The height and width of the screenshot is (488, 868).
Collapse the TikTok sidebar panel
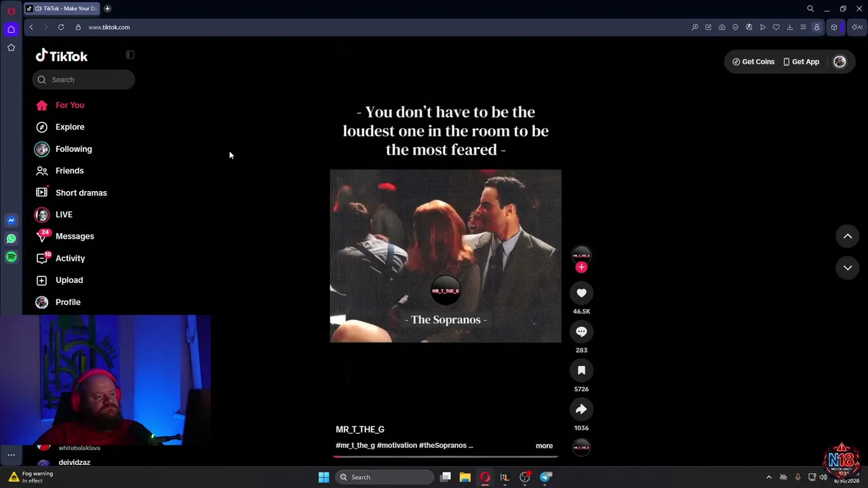[130, 55]
